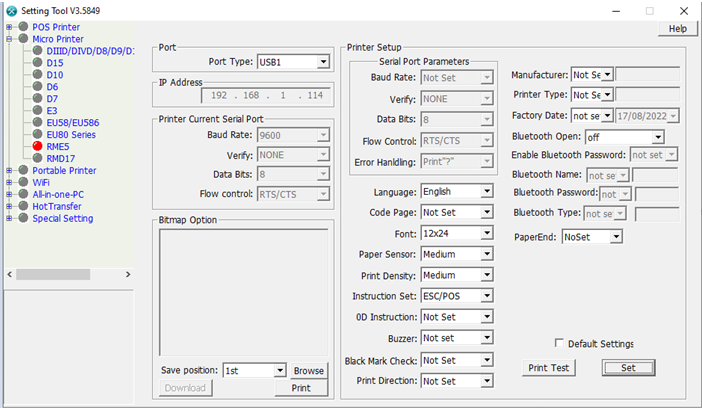This screenshot has width=702, height=408.
Task: Click the RMD17 printer node icon
Action: 37,158
